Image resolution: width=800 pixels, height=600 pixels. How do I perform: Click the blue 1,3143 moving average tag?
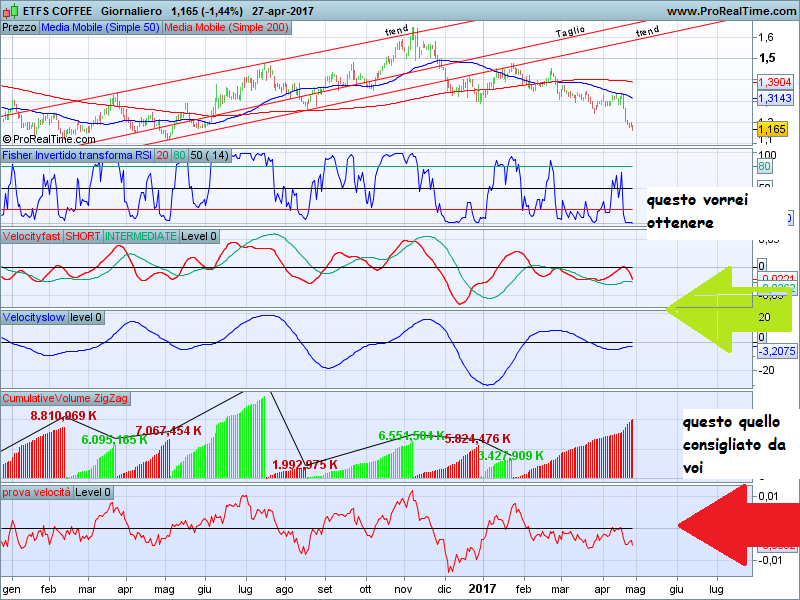coord(774,98)
